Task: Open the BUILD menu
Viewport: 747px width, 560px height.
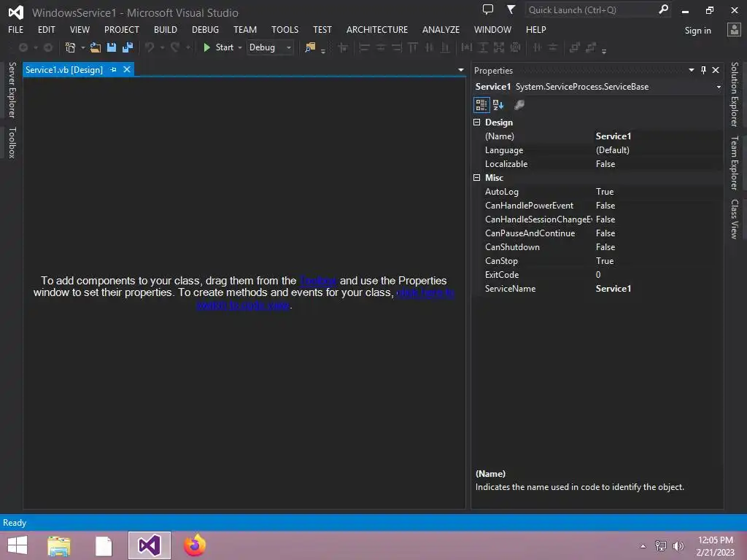Action: [x=166, y=29]
